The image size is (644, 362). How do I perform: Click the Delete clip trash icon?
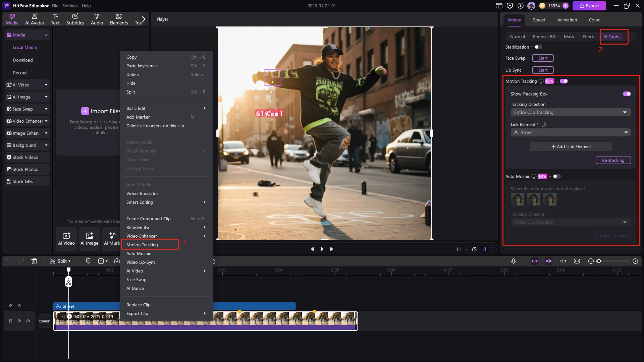click(34, 261)
